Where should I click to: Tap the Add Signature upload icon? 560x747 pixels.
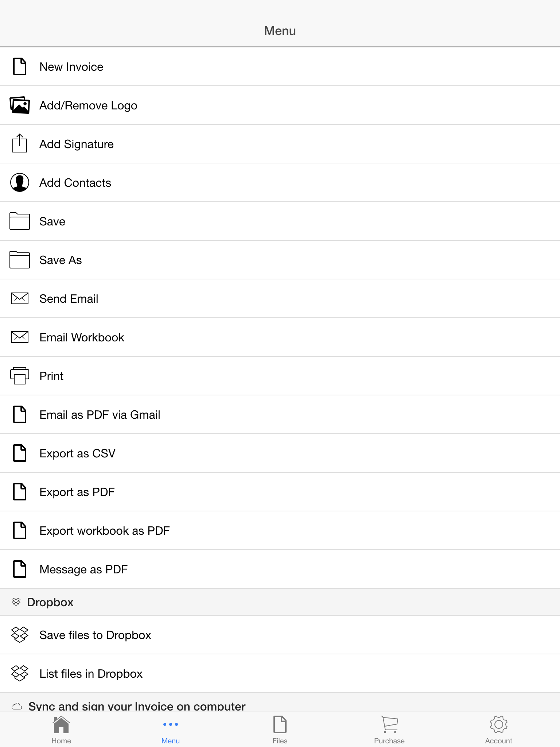(20, 143)
